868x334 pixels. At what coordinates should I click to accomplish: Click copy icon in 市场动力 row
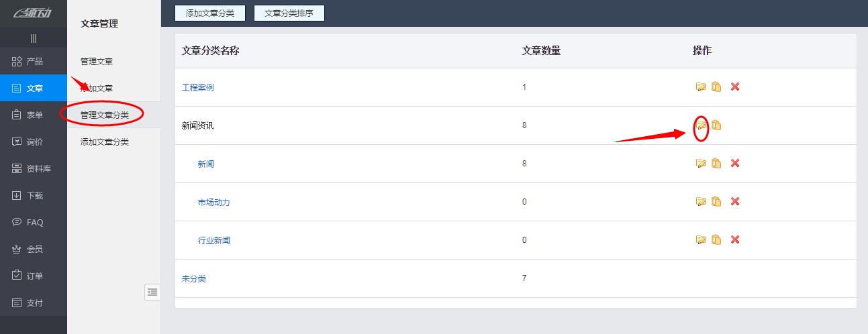(x=716, y=202)
